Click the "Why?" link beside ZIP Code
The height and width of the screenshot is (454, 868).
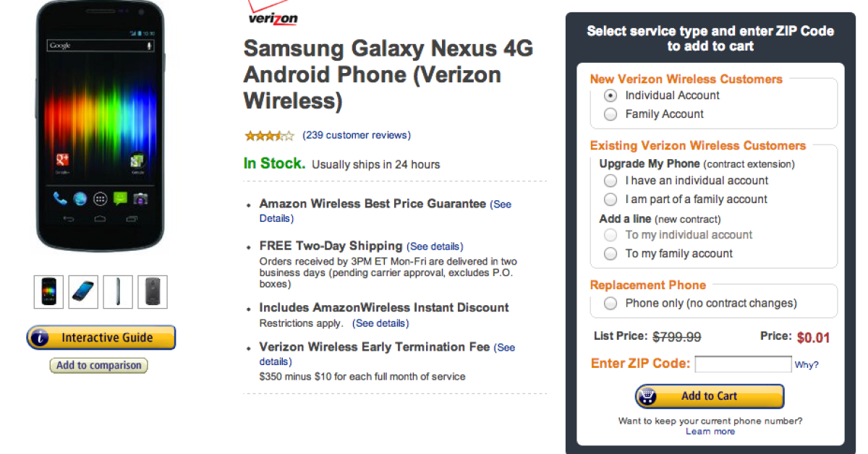(807, 365)
